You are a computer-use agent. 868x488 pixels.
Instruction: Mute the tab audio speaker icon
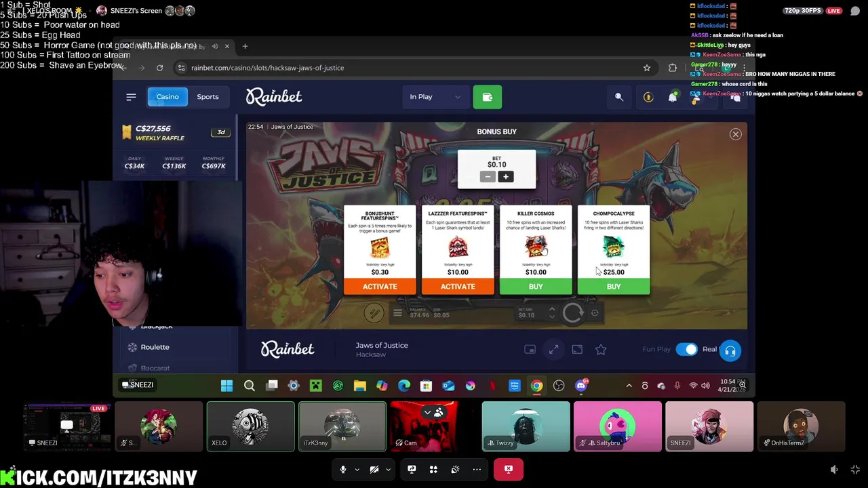point(214,46)
